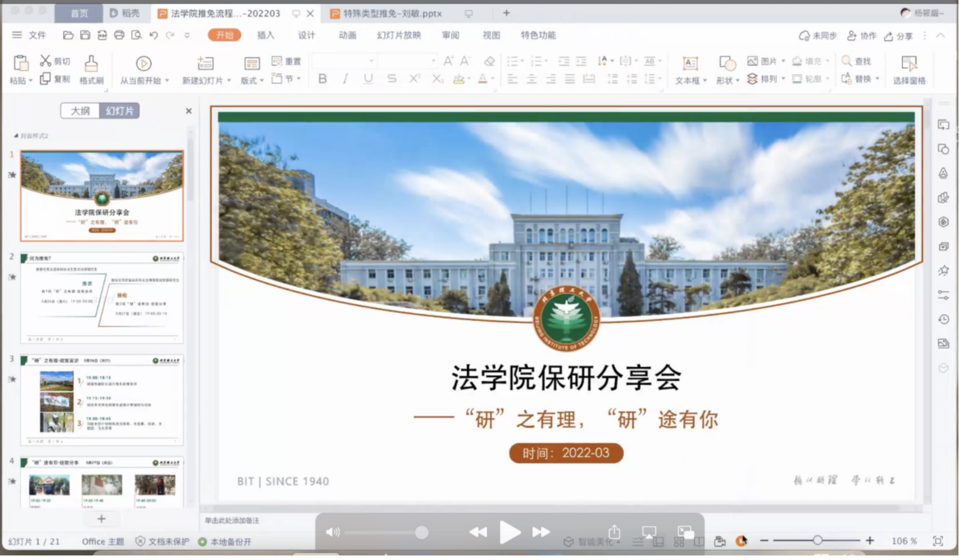Open the Insert (插入) ribbon tab
Screen dimensions: 959x560
[265, 35]
